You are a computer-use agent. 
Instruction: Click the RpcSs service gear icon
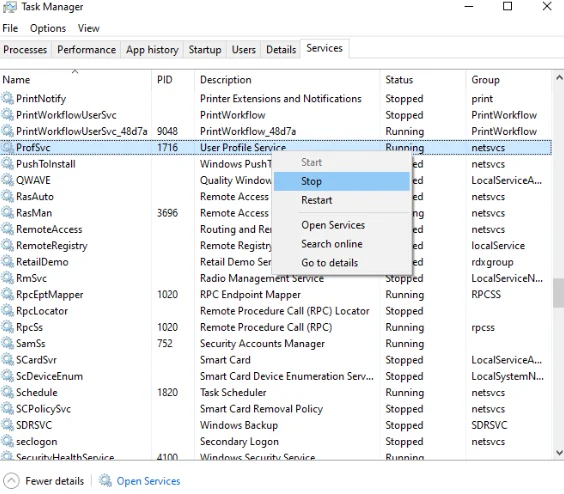(x=8, y=327)
